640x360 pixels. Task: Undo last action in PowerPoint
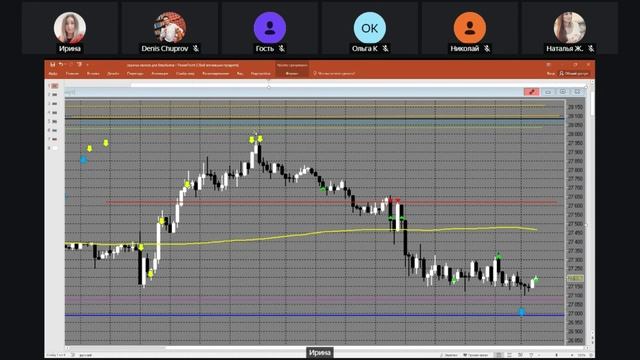(60, 64)
